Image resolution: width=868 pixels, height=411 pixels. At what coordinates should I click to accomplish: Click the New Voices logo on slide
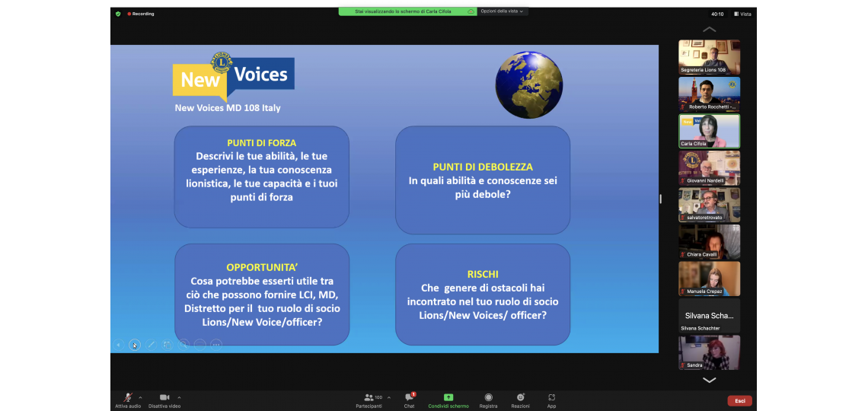pyautogui.click(x=233, y=76)
